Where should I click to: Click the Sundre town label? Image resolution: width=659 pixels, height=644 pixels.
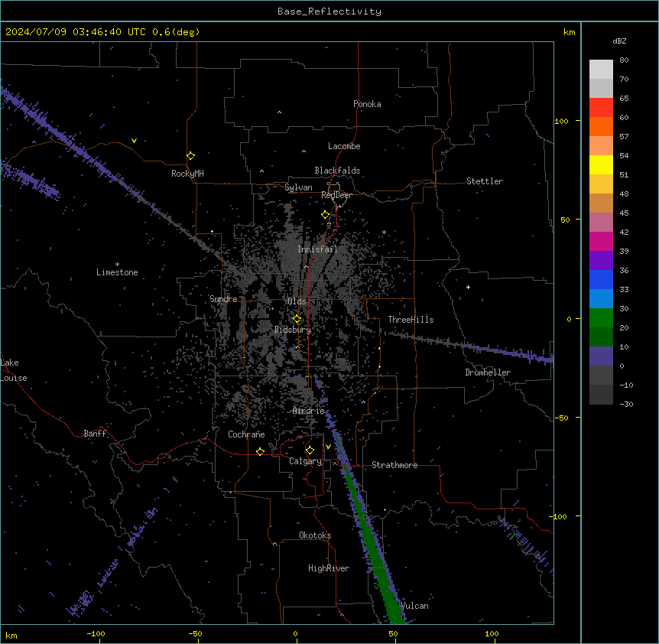pos(223,299)
